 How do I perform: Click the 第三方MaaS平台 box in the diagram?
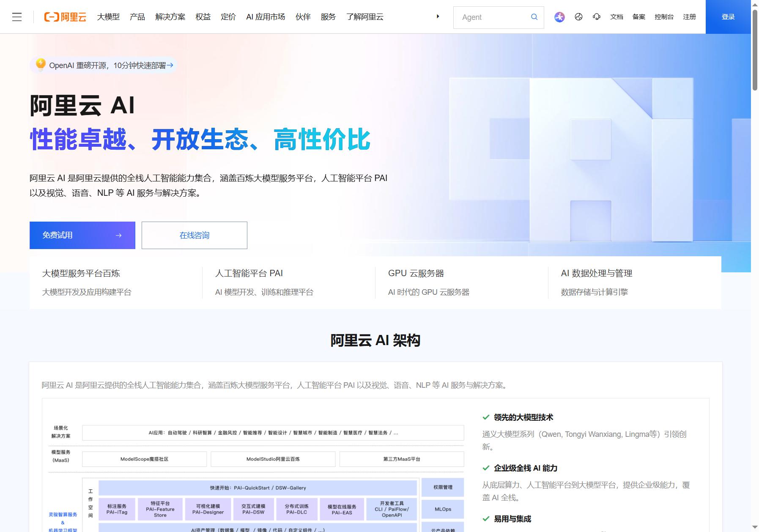pyautogui.click(x=402, y=459)
